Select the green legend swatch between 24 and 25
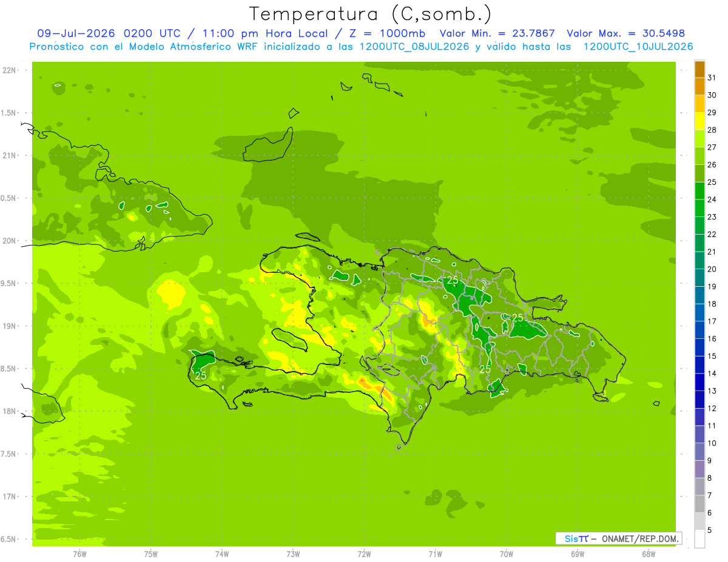The height and width of the screenshot is (562, 728). click(699, 191)
